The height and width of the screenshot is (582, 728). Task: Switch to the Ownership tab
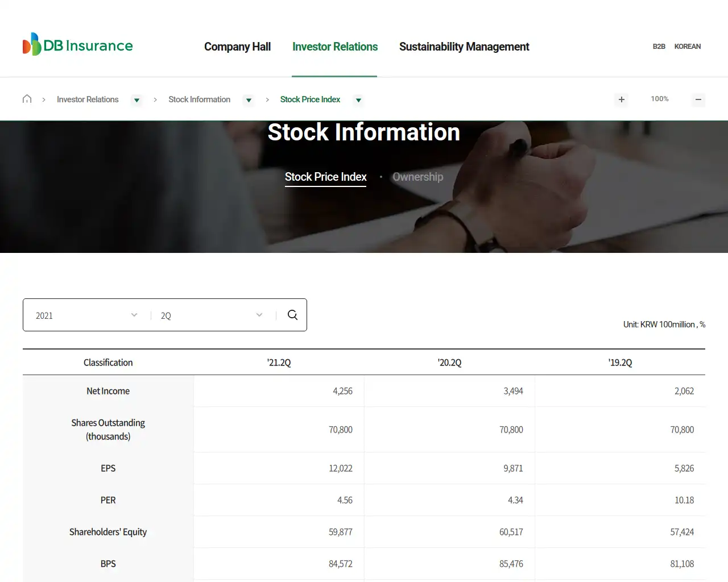(x=418, y=177)
